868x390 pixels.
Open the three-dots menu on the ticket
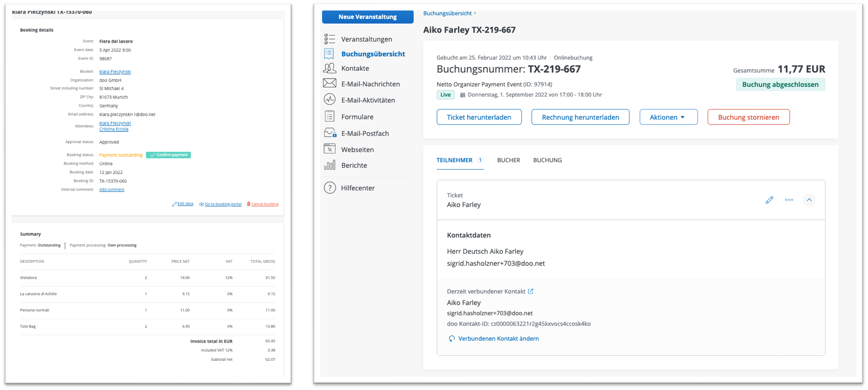pyautogui.click(x=789, y=200)
